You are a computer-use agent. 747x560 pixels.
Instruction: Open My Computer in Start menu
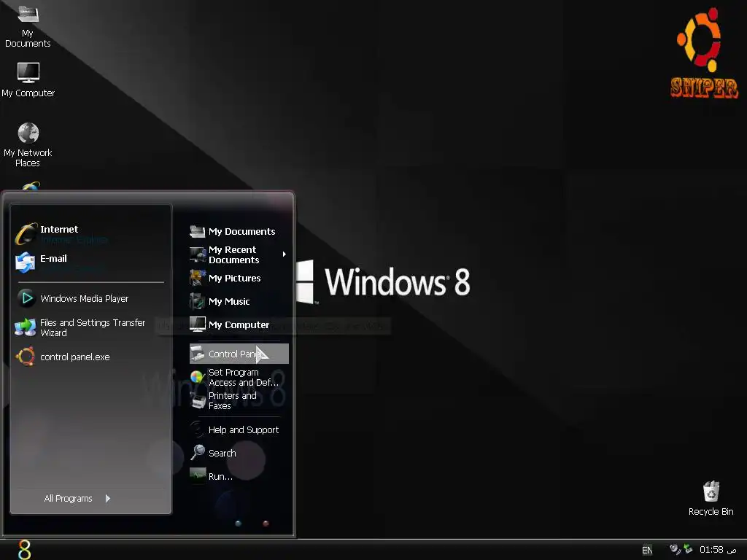230,324
